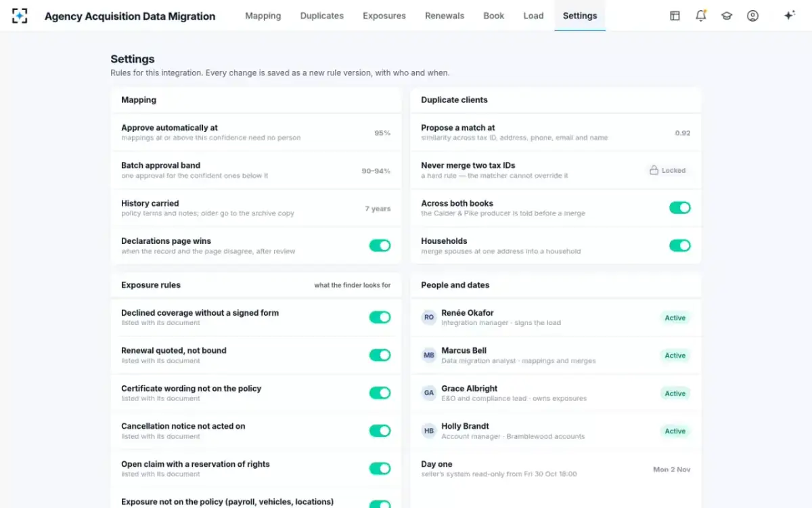Toggle Cancellation notice not acted on

(x=380, y=431)
